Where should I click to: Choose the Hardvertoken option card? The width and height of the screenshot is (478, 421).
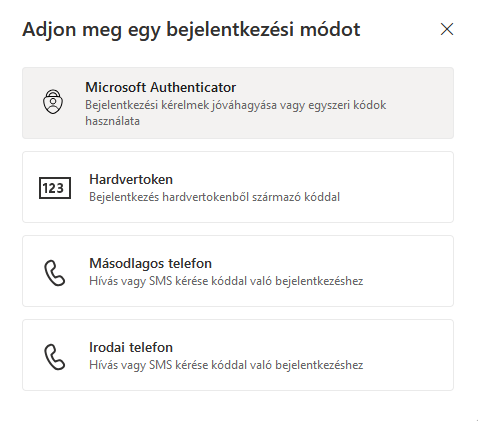coord(238,187)
